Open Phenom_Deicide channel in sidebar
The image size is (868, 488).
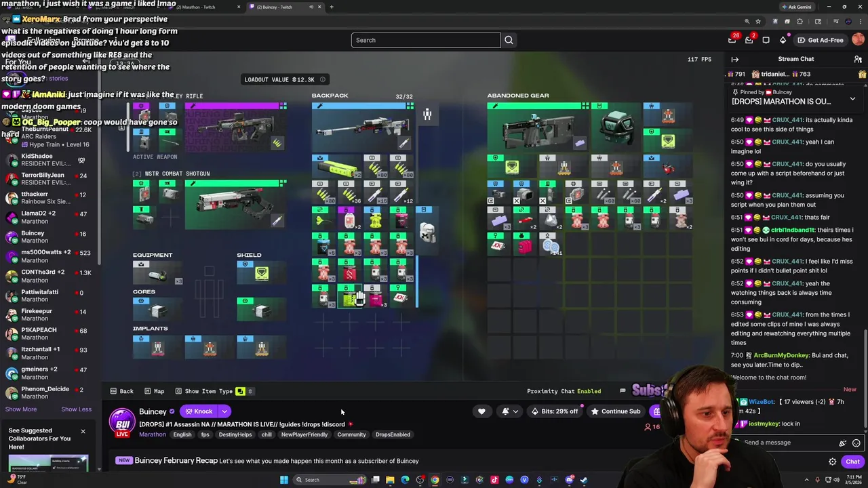49,393
